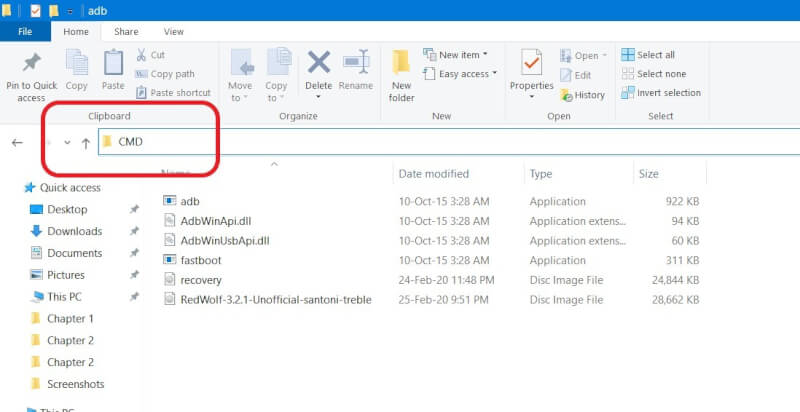800x412 pixels.
Task: Open the recent locations chevron
Action: pos(67,143)
